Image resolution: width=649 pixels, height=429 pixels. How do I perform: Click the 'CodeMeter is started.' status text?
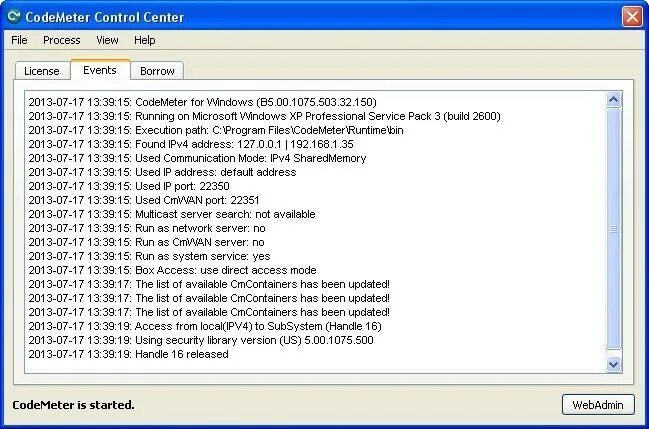[x=73, y=405]
